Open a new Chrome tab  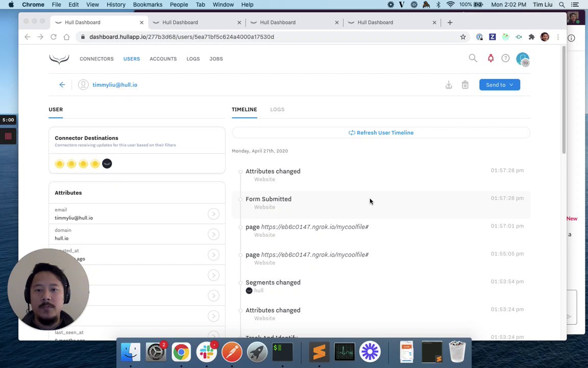pyautogui.click(x=450, y=22)
